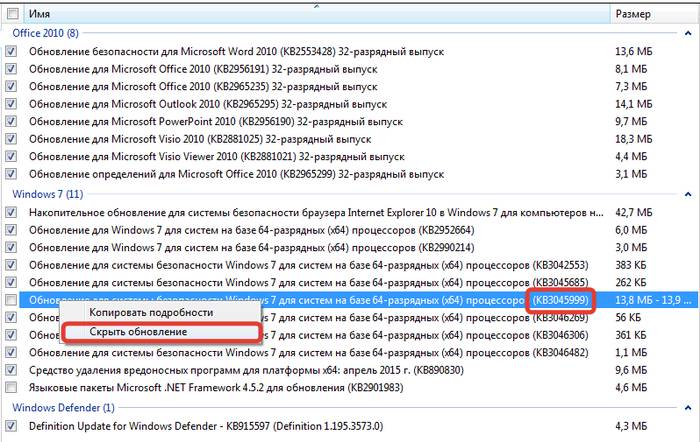
Task: Collapse the Windows 7 group arrow
Action: point(688,194)
